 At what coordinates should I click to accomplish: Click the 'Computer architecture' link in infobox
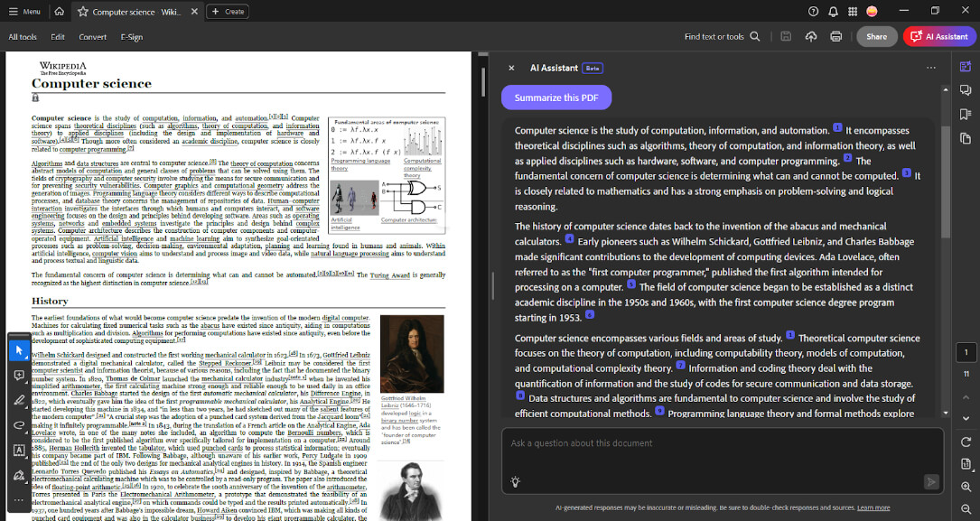[409, 220]
